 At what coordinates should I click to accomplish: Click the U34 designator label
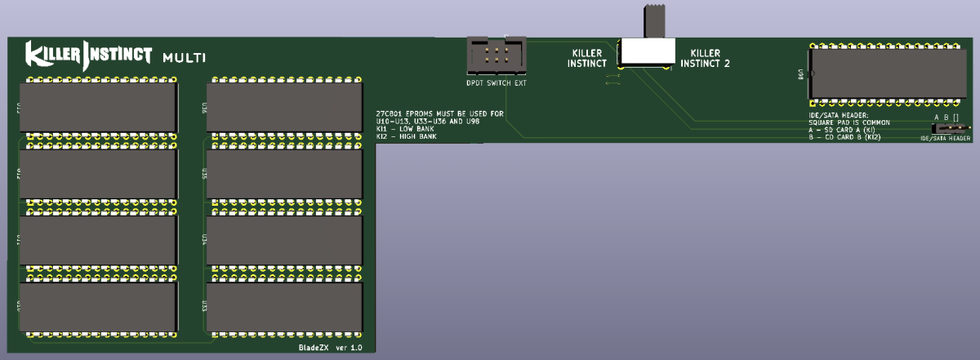(x=203, y=240)
